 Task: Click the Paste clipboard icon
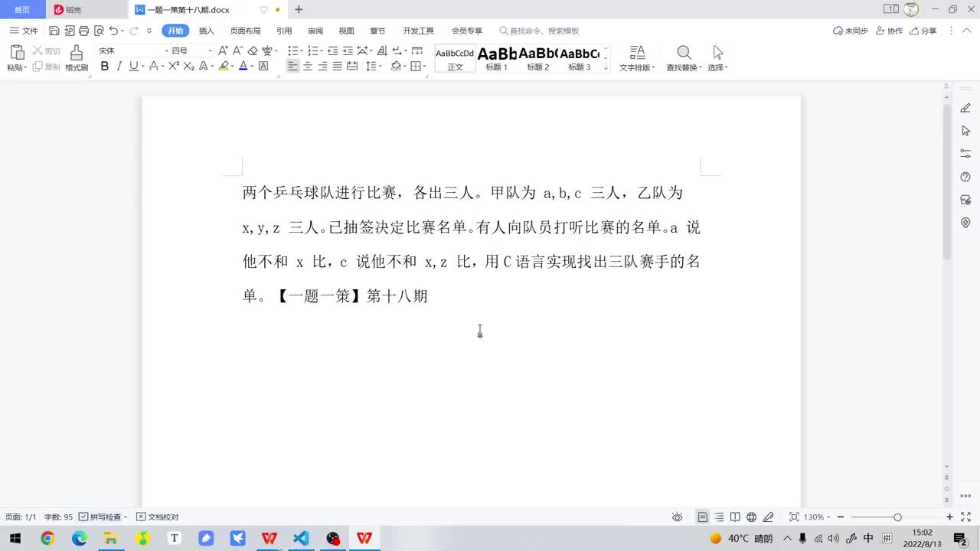16,53
